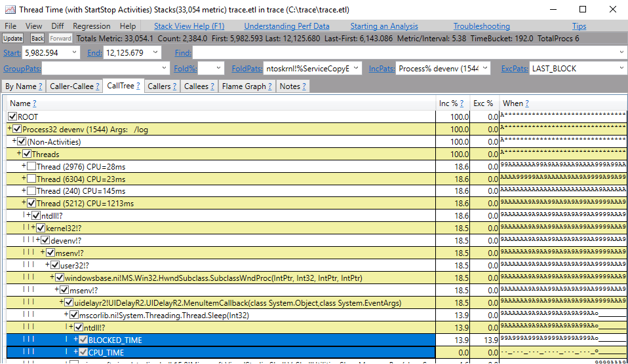Open Stack View Help (F1) link

click(189, 26)
